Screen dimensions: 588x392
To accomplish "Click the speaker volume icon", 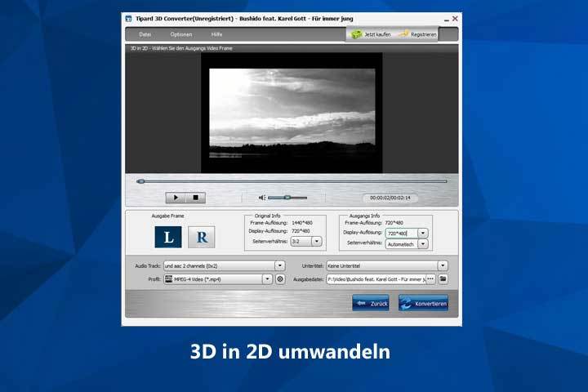I will tap(262, 198).
